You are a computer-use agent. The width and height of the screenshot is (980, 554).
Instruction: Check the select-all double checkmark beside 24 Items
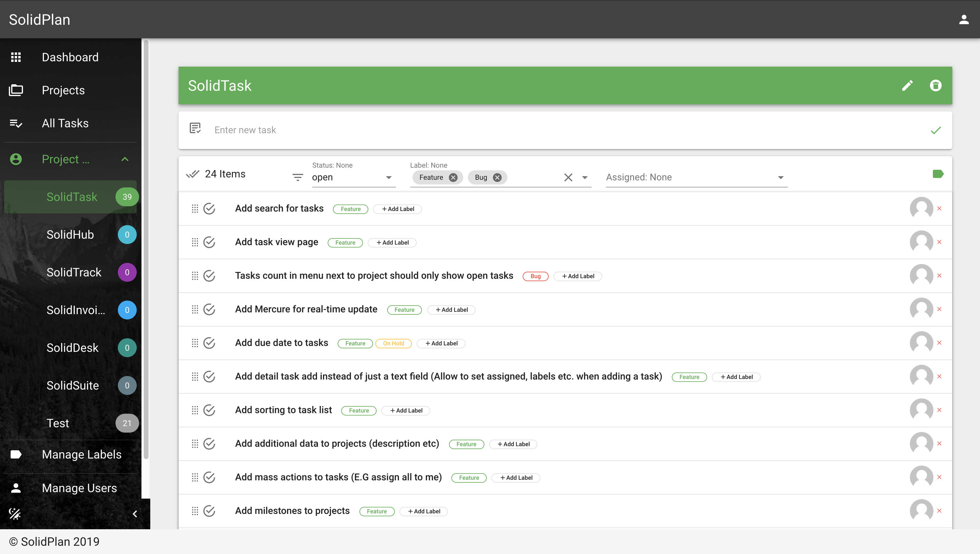(192, 174)
